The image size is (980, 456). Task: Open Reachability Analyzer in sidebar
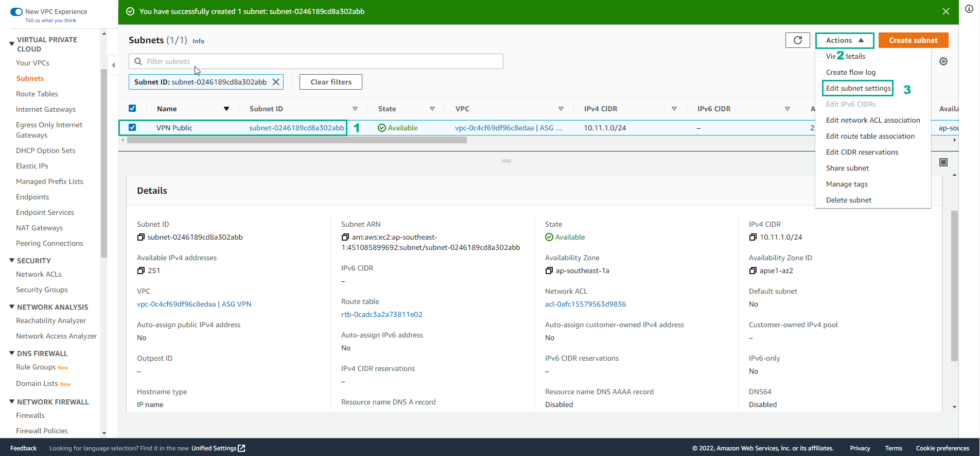point(51,320)
